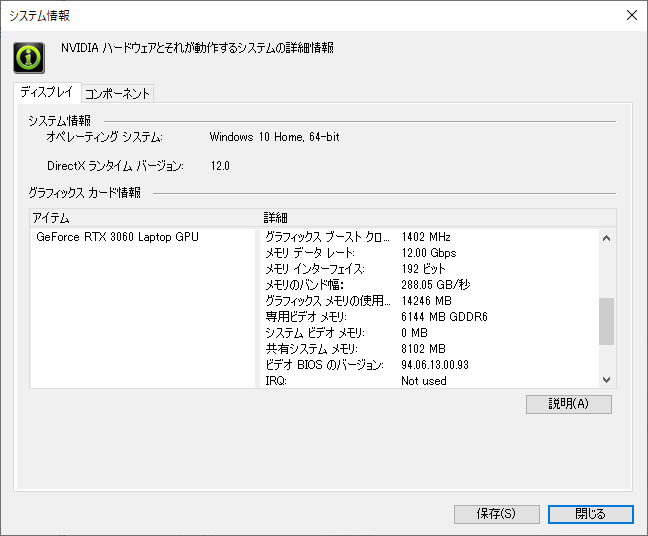
Task: Click the DirectX ランタイム バージョン label
Action: pyautogui.click(x=115, y=166)
